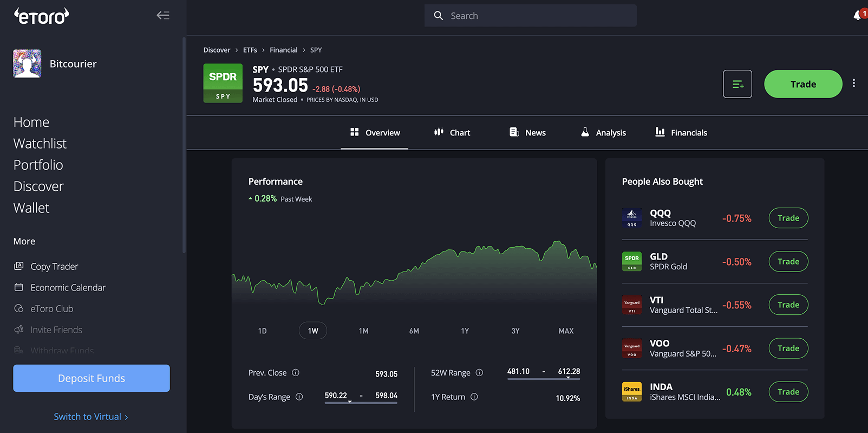Click ETFs in the breadcrumb

250,50
